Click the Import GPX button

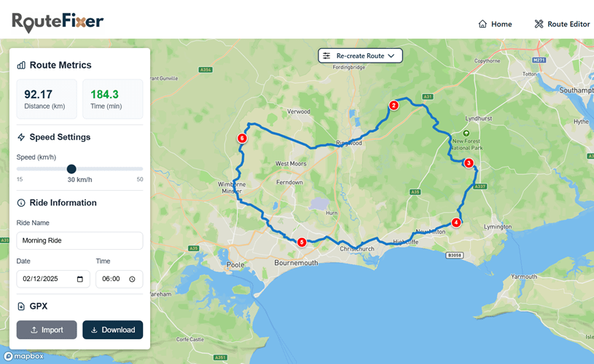click(x=47, y=330)
